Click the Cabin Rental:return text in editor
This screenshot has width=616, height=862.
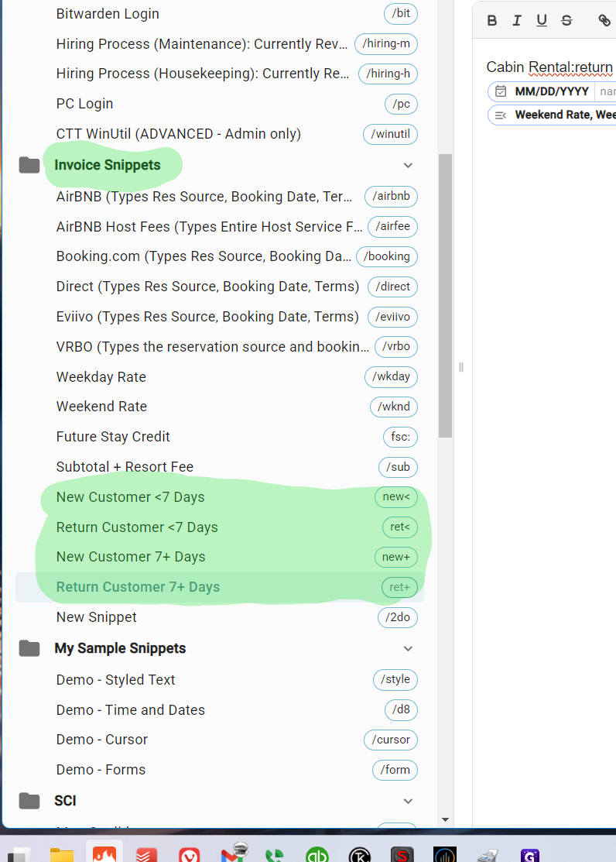point(549,67)
